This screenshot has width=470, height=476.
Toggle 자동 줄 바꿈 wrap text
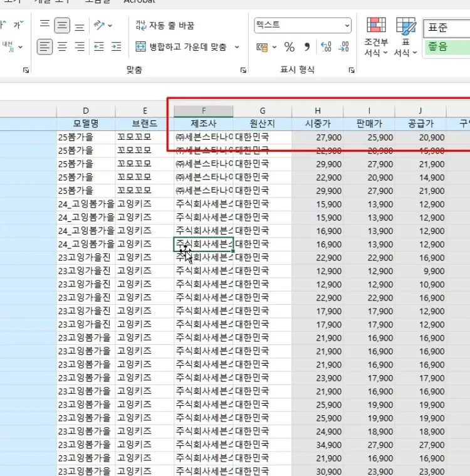pos(165,25)
